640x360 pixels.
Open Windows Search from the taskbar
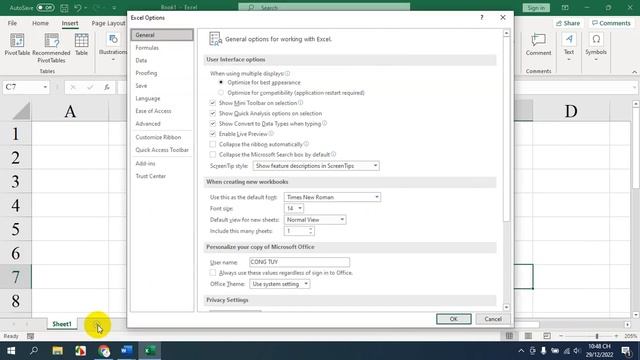click(x=34, y=351)
